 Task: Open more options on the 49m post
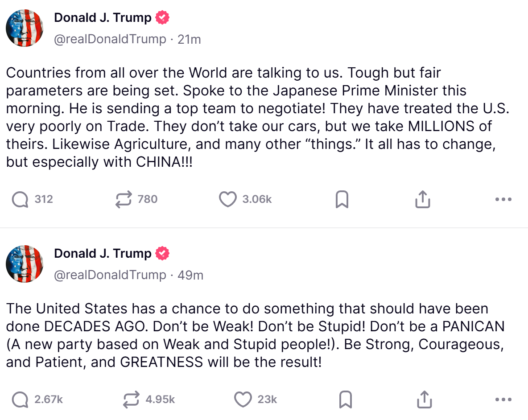(x=503, y=399)
